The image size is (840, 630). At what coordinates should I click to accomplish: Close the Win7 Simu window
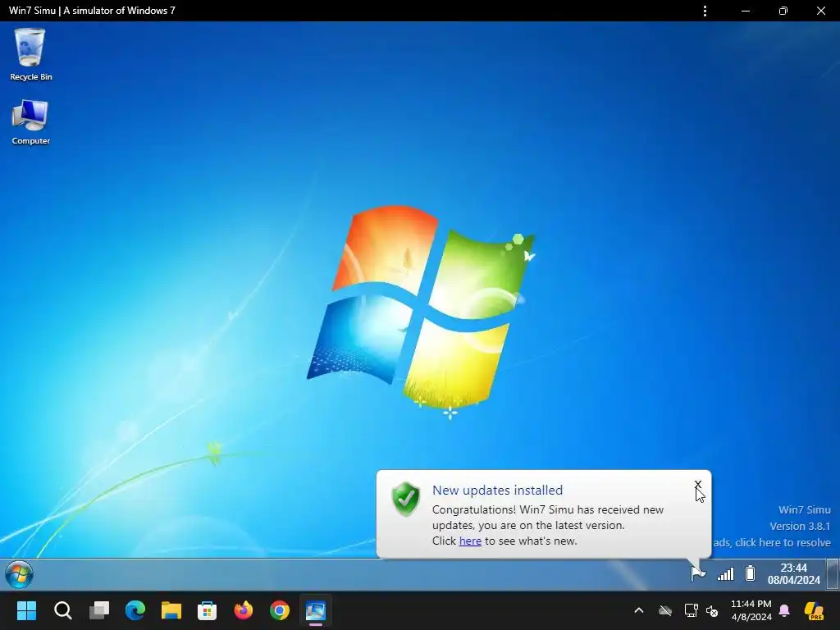point(820,11)
